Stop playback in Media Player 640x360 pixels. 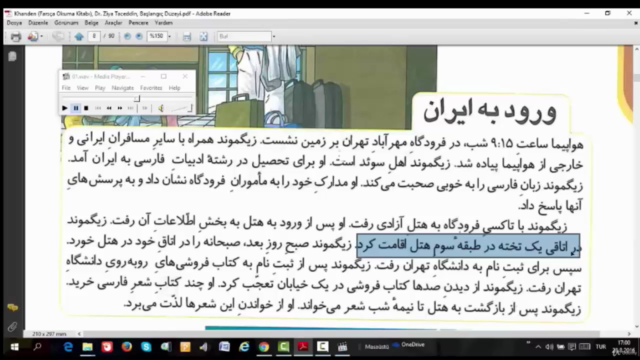pyautogui.click(x=87, y=108)
